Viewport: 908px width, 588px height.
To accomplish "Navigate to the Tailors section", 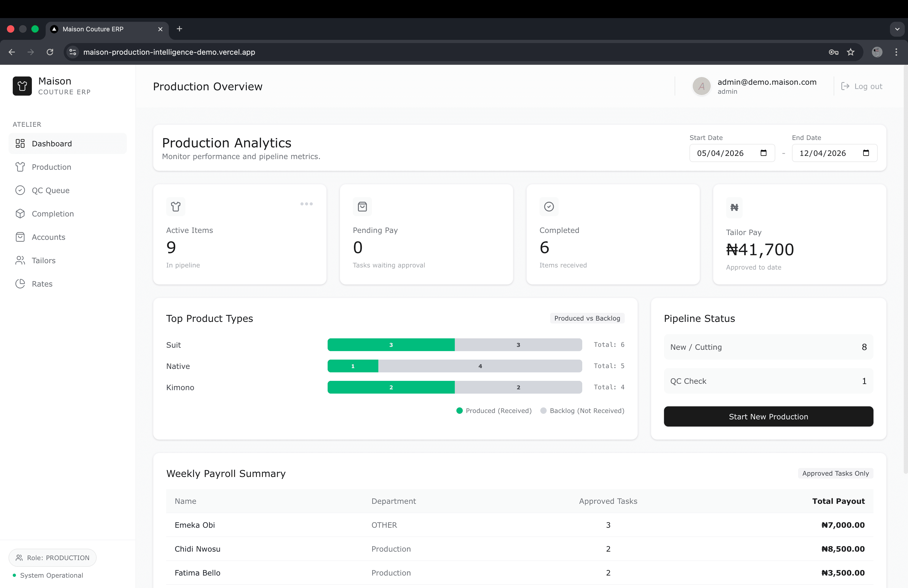I will tap(44, 261).
